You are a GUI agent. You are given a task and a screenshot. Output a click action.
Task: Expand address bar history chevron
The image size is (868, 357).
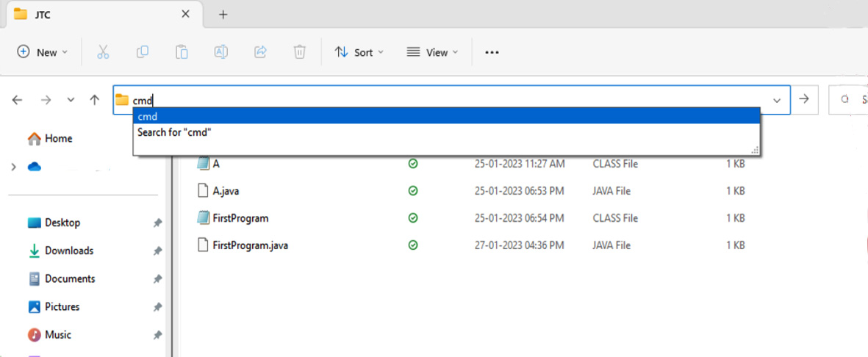777,100
